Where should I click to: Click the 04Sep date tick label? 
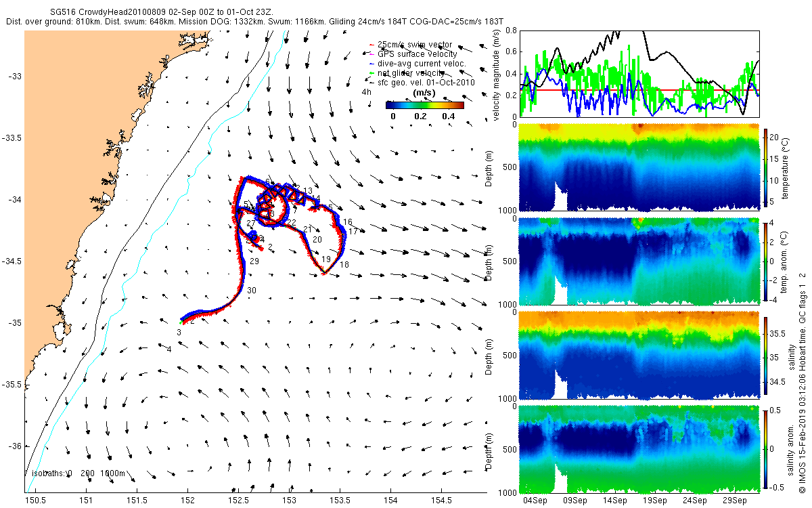click(x=536, y=500)
